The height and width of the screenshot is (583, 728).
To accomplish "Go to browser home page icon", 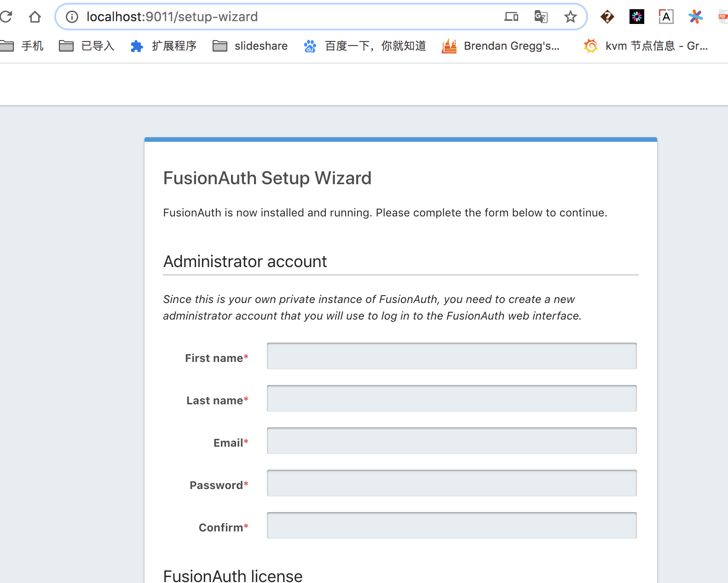I will pyautogui.click(x=35, y=17).
